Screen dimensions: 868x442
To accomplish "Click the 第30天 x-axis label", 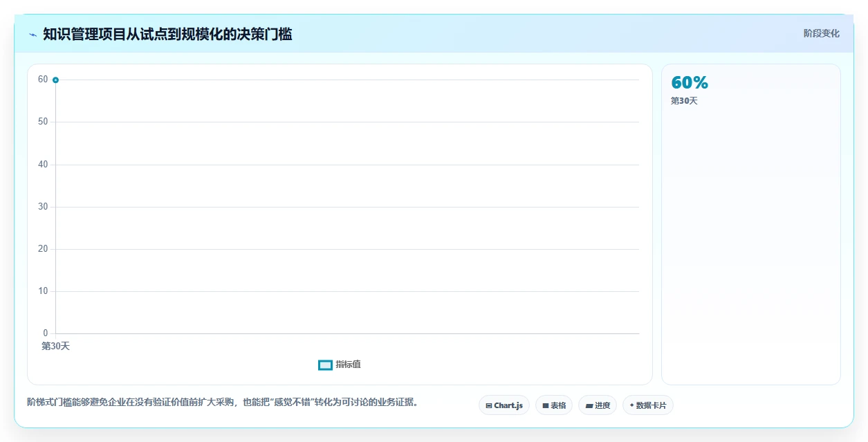I will (x=55, y=346).
